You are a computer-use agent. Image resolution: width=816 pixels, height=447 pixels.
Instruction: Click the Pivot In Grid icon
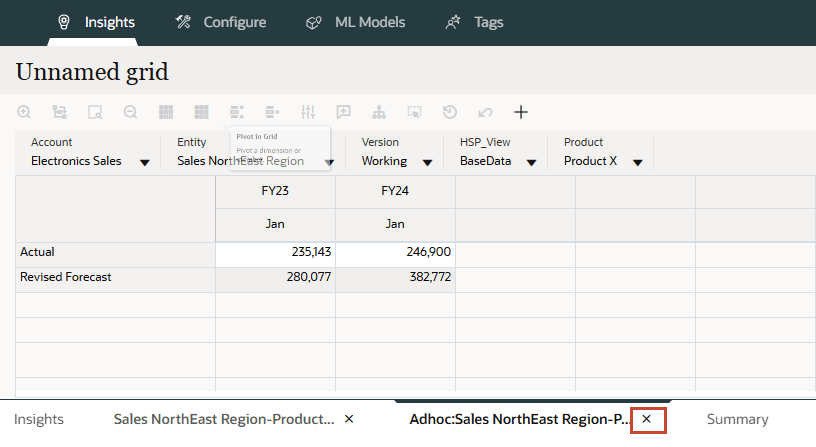pos(237,112)
